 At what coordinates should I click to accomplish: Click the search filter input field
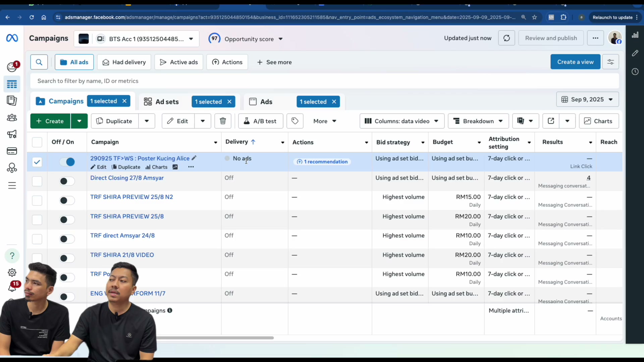324,81
